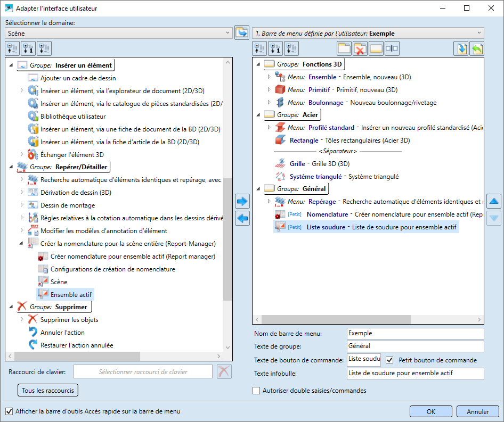Select the Scène item in left tree
This screenshot has height=422, width=504.
59,282
